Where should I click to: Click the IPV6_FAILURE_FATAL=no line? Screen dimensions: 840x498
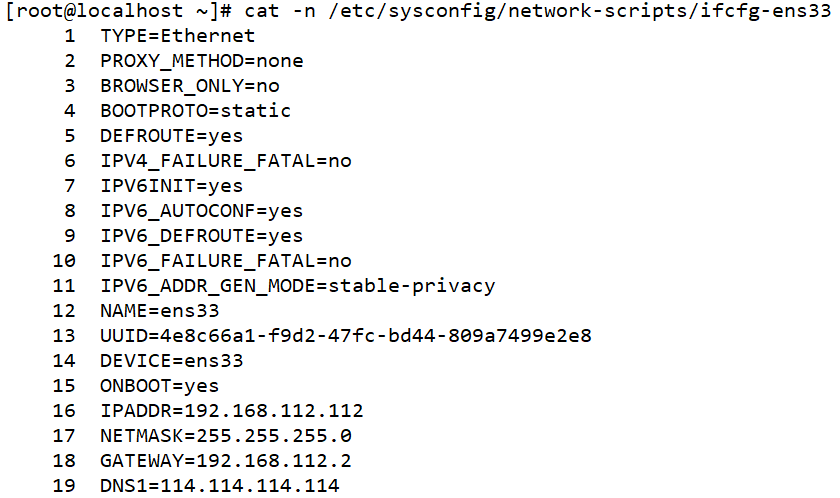(x=226, y=261)
